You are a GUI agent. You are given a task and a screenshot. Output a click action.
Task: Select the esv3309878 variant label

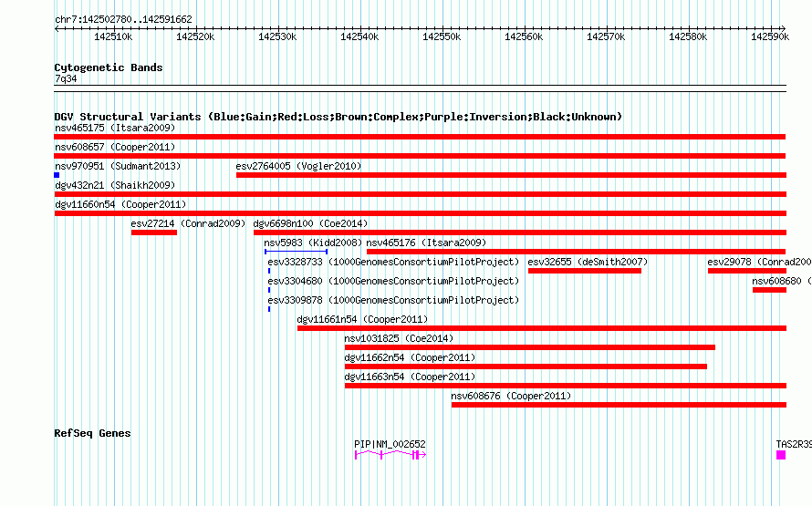(393, 300)
